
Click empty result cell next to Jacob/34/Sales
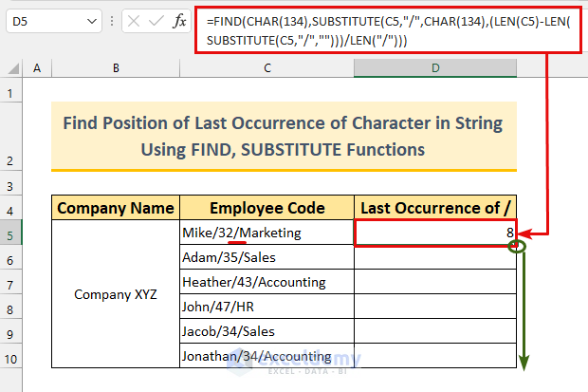point(435,331)
